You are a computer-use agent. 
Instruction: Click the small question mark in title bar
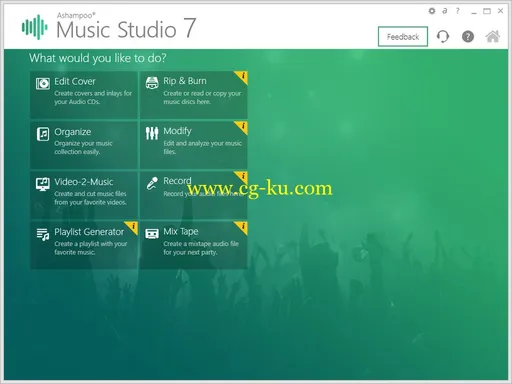[458, 11]
